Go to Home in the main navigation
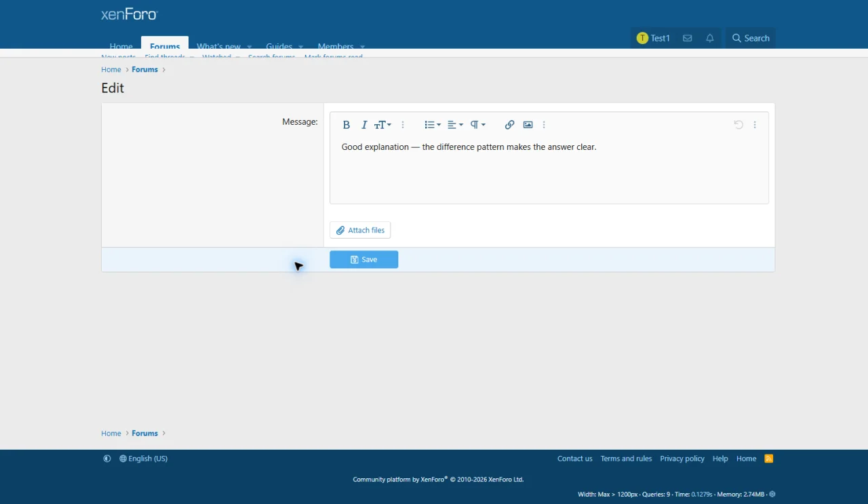This screenshot has width=868, height=504. (121, 46)
